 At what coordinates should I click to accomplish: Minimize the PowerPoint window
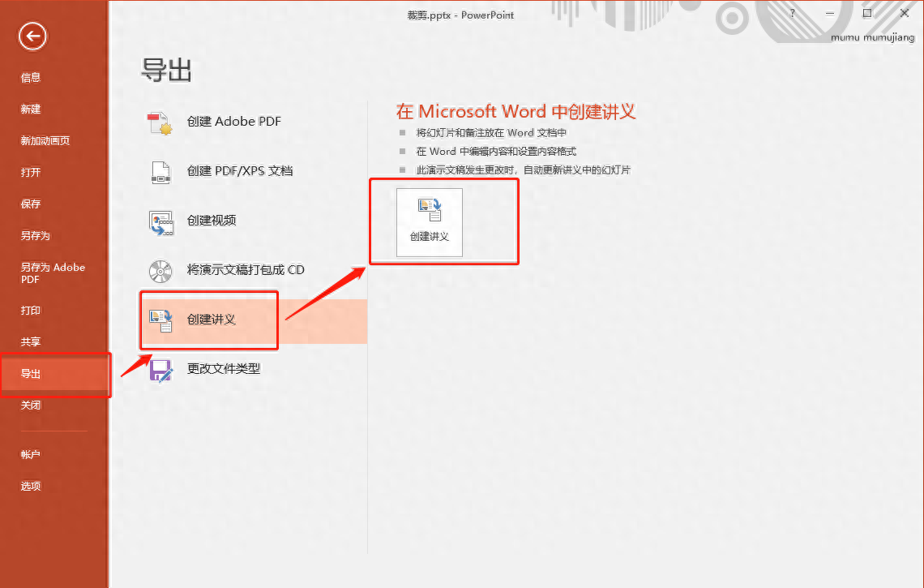pos(830,13)
